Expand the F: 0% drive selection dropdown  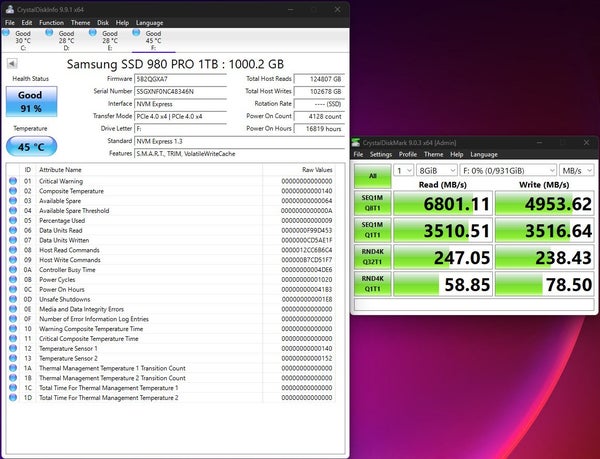tap(508, 170)
